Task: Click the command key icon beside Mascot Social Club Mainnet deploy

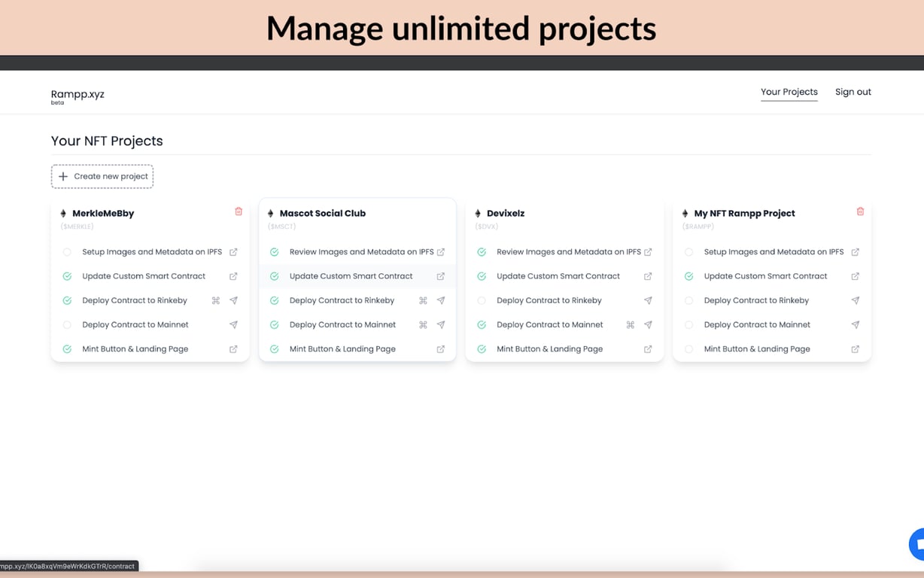Action: click(x=422, y=324)
